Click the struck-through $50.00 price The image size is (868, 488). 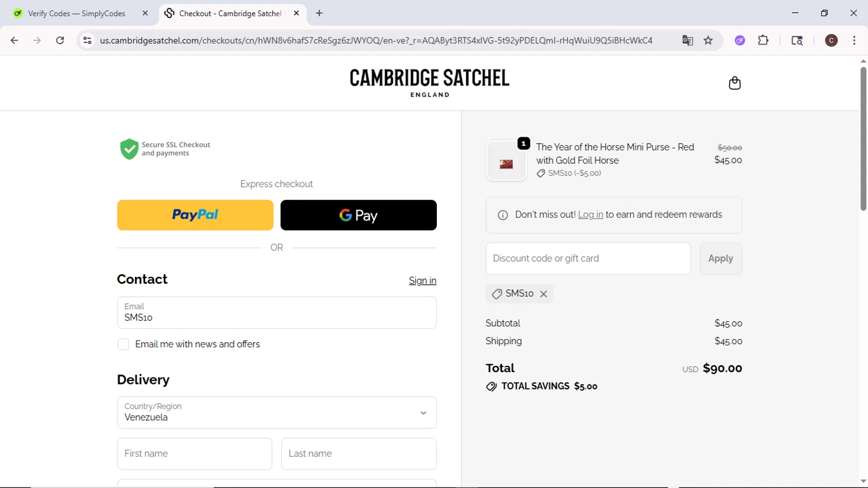[730, 148]
